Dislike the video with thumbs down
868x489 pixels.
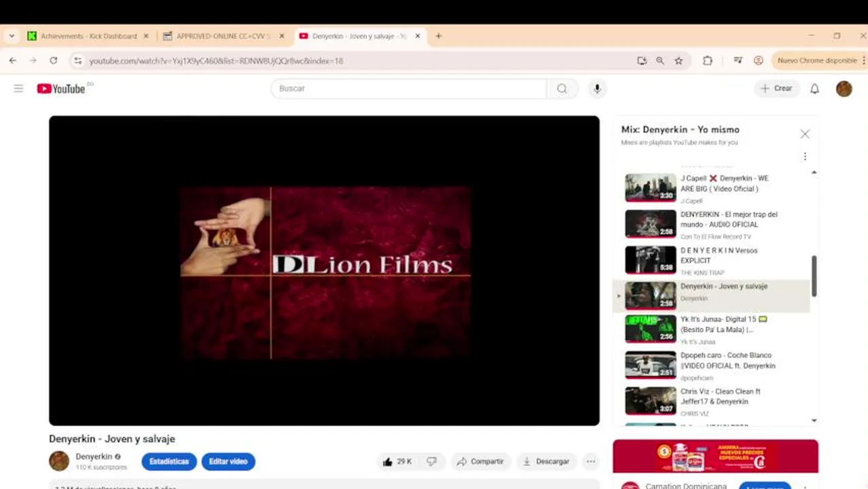point(432,461)
